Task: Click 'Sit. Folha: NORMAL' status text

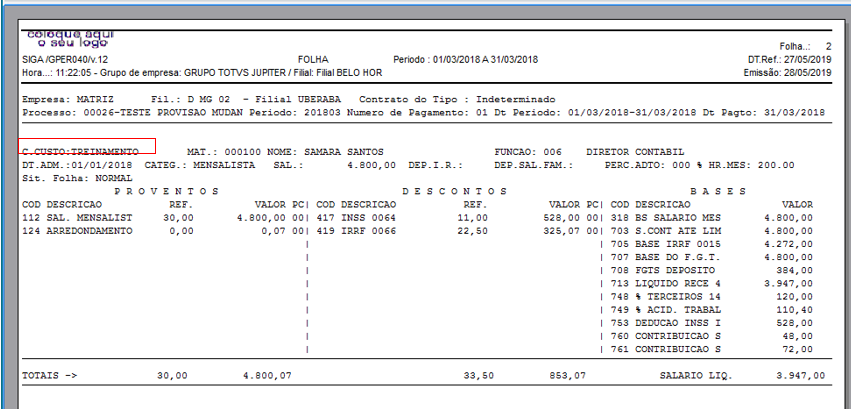Action: pos(77,178)
